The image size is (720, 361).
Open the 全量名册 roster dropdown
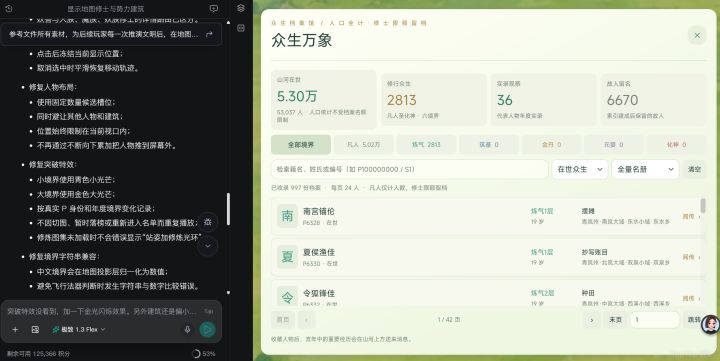tap(645, 169)
